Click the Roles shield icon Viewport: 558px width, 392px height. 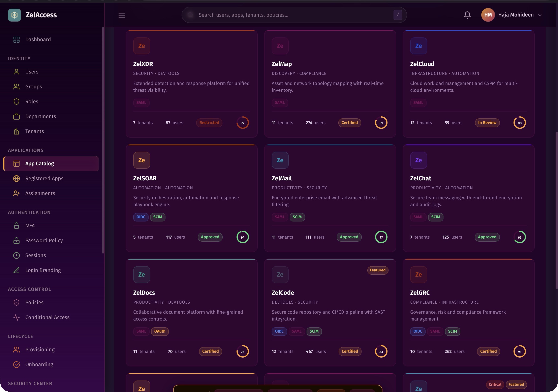coord(16,101)
